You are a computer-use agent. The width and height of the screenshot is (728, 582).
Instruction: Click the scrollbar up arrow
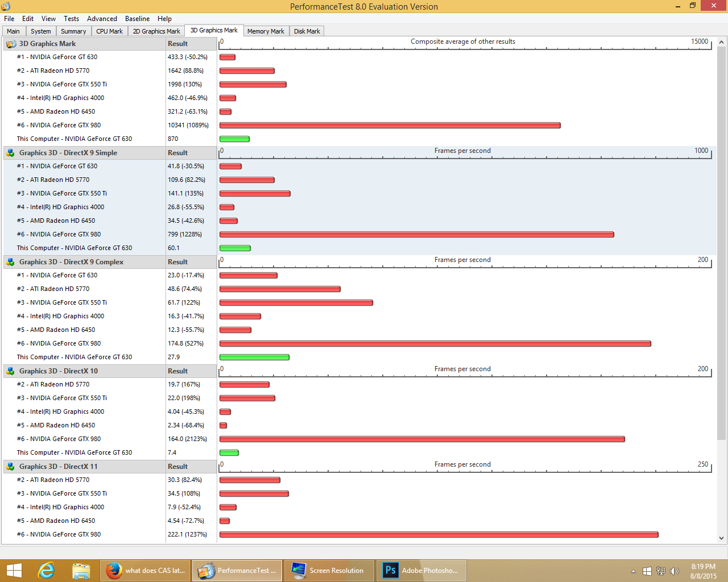click(722, 42)
